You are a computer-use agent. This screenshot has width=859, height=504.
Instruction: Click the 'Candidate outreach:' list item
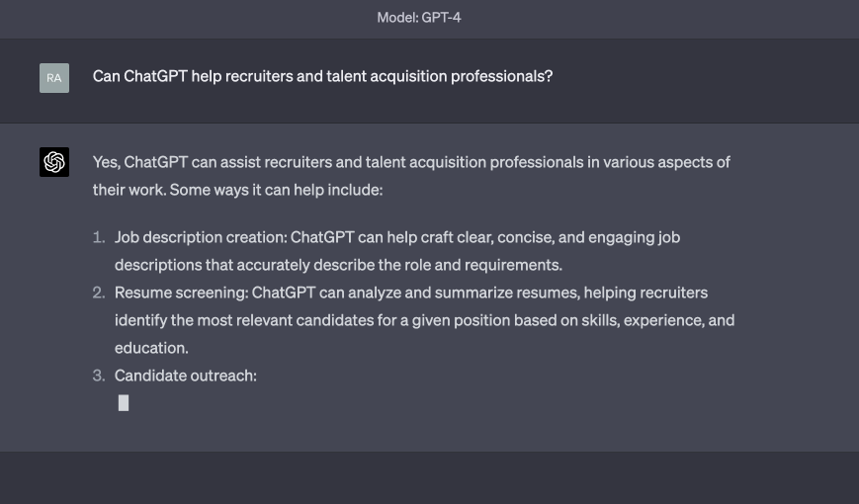click(186, 376)
